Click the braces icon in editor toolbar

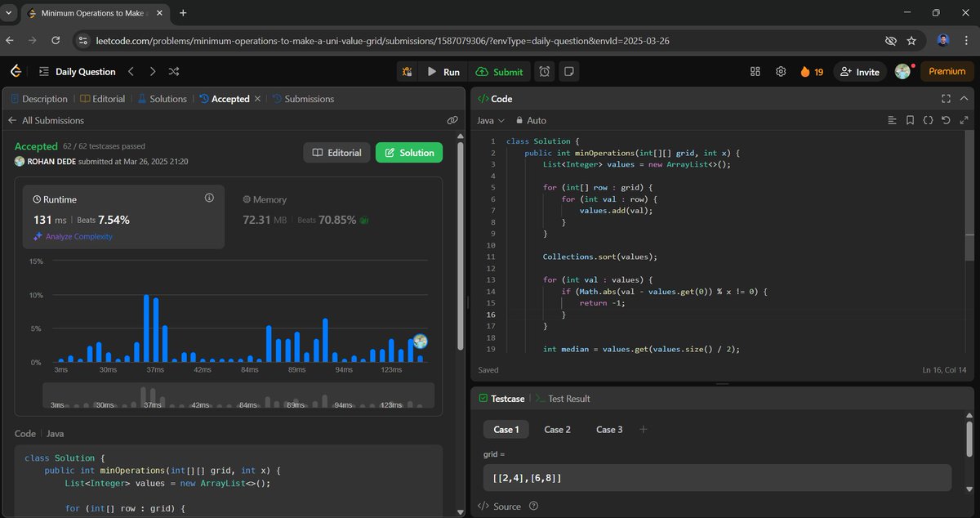(928, 120)
